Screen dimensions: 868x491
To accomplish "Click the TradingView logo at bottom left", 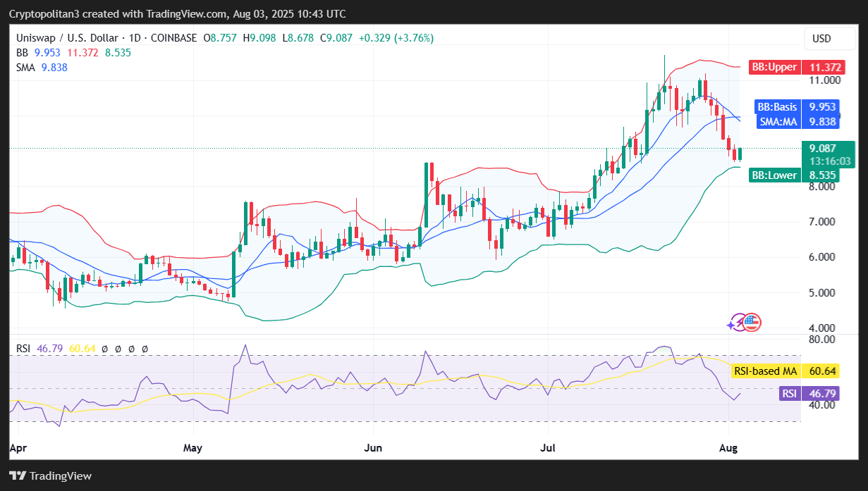I will point(50,476).
